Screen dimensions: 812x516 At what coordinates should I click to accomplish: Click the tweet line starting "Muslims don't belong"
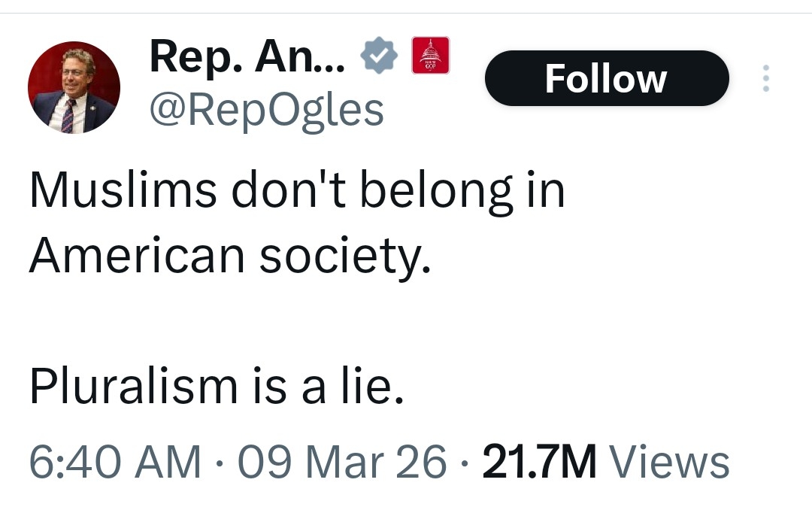tap(297, 192)
